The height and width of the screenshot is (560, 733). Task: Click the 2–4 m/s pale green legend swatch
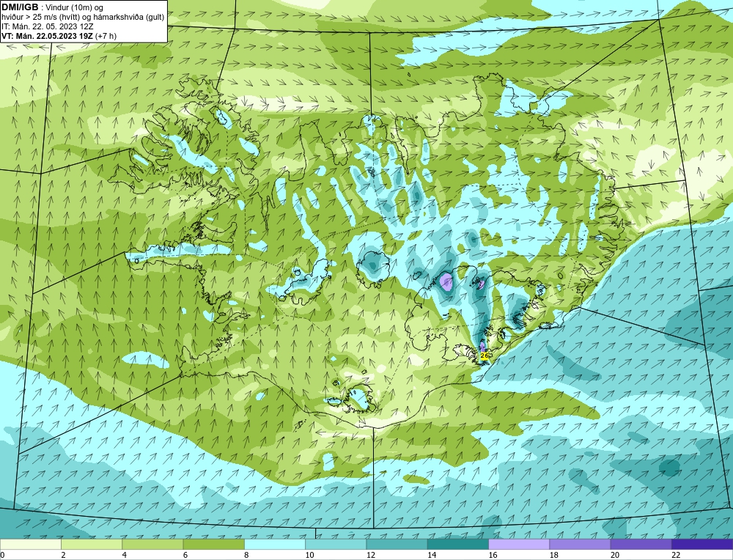pyautogui.click(x=92, y=545)
